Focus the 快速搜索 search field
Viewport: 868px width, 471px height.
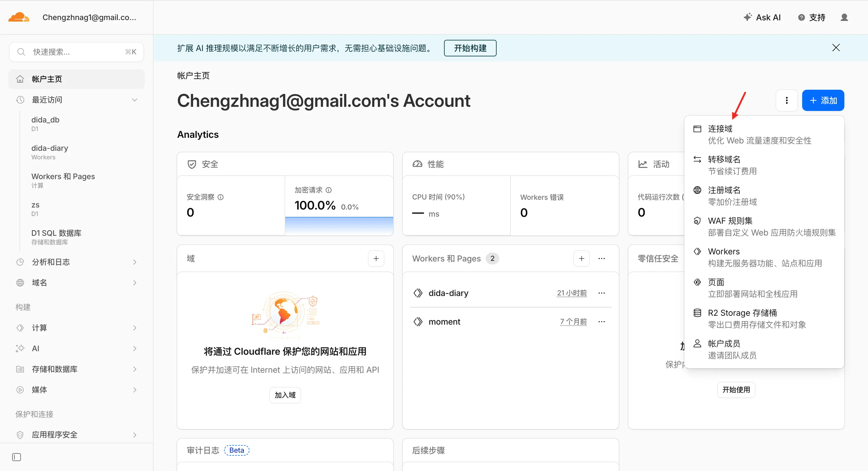coord(77,52)
